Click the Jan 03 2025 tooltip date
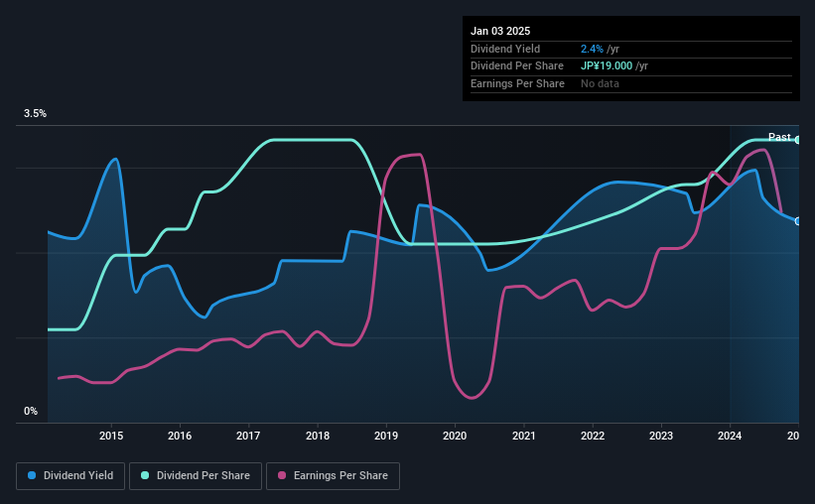This screenshot has width=815, height=504. 500,31
